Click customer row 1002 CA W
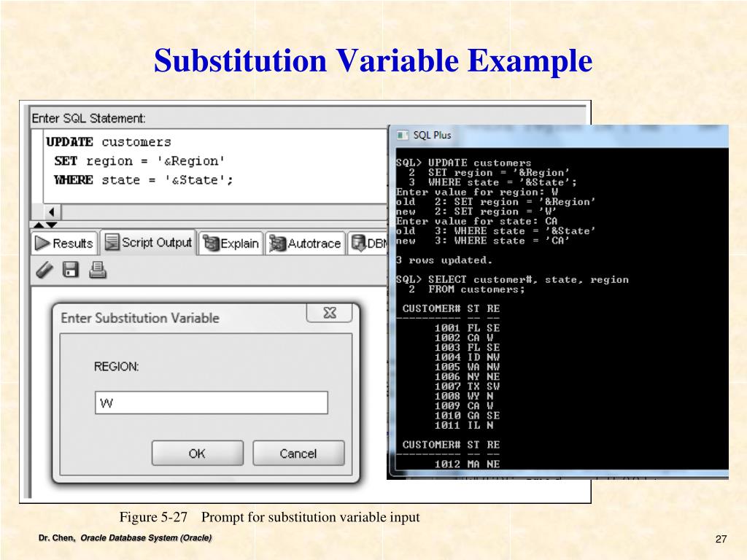This screenshot has height=560, width=747. click(464, 338)
